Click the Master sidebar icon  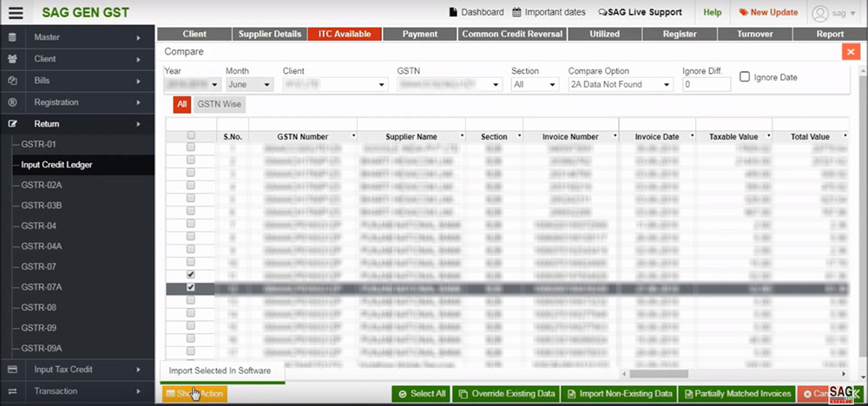(x=12, y=37)
